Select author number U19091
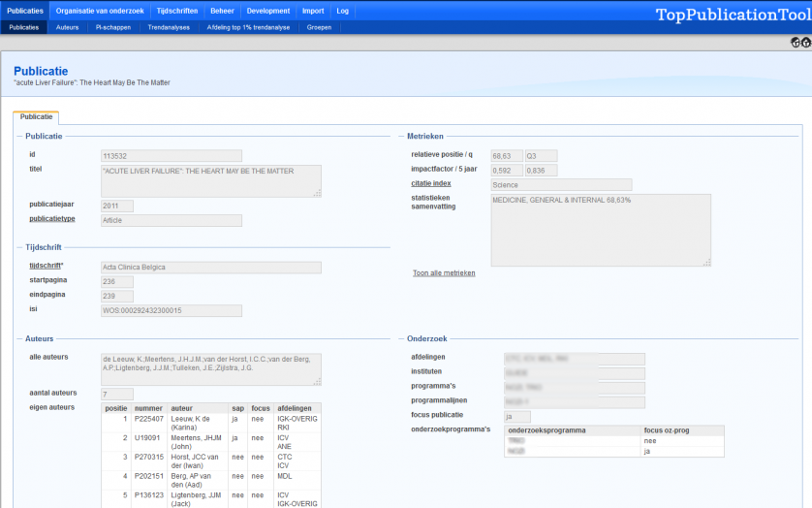The image size is (812, 508). click(x=147, y=438)
